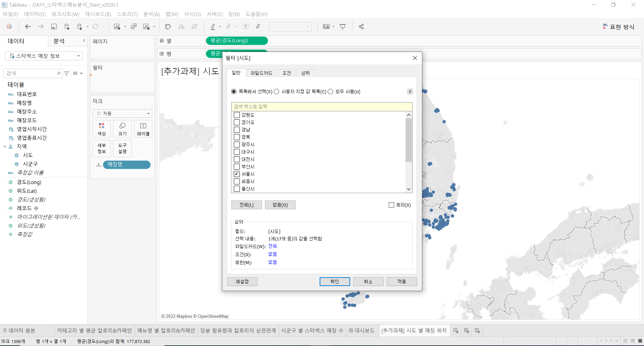Click the new worksheet icon
This screenshot has height=346, width=644.
pyautogui.click(x=117, y=26)
